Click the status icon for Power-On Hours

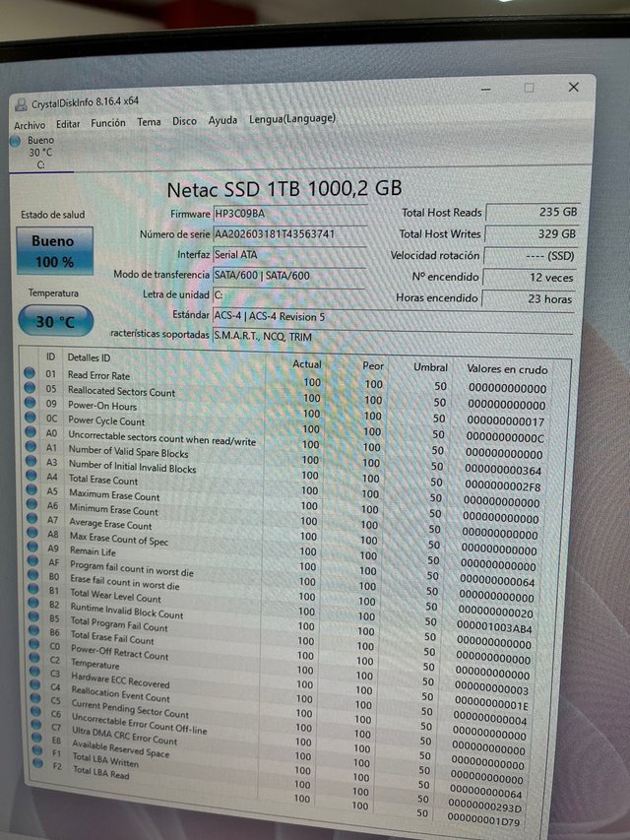pos(30,403)
